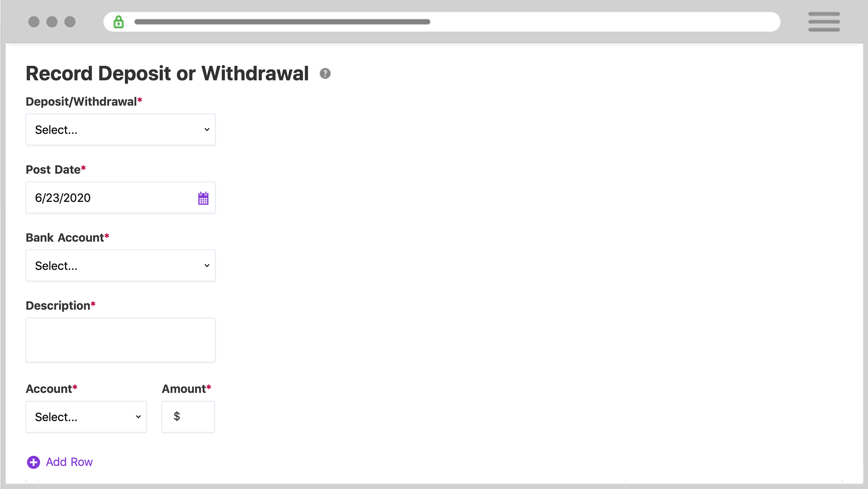Click the help question mark icon

pyautogui.click(x=325, y=74)
